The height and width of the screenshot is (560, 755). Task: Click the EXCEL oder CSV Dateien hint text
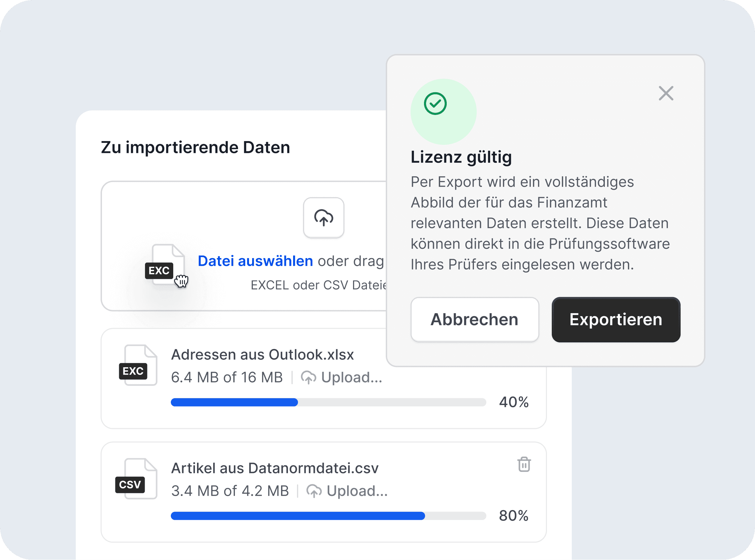coord(319,285)
